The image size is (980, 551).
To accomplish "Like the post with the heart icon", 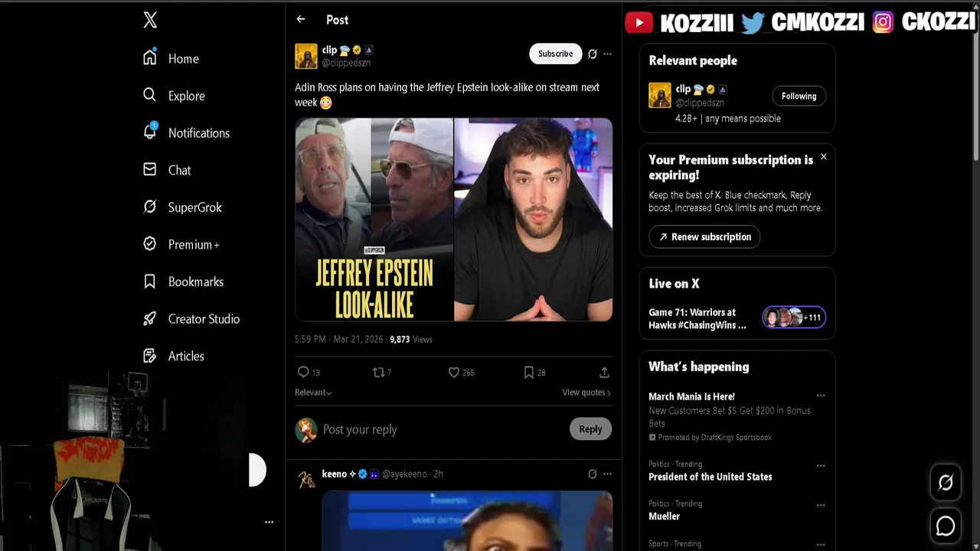I will tap(453, 372).
